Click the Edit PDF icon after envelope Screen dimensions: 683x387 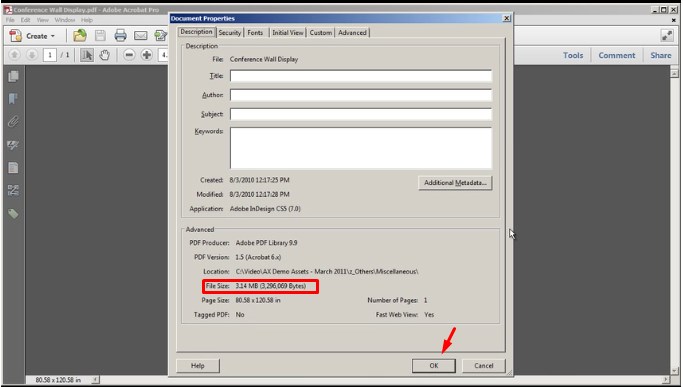(x=160, y=36)
